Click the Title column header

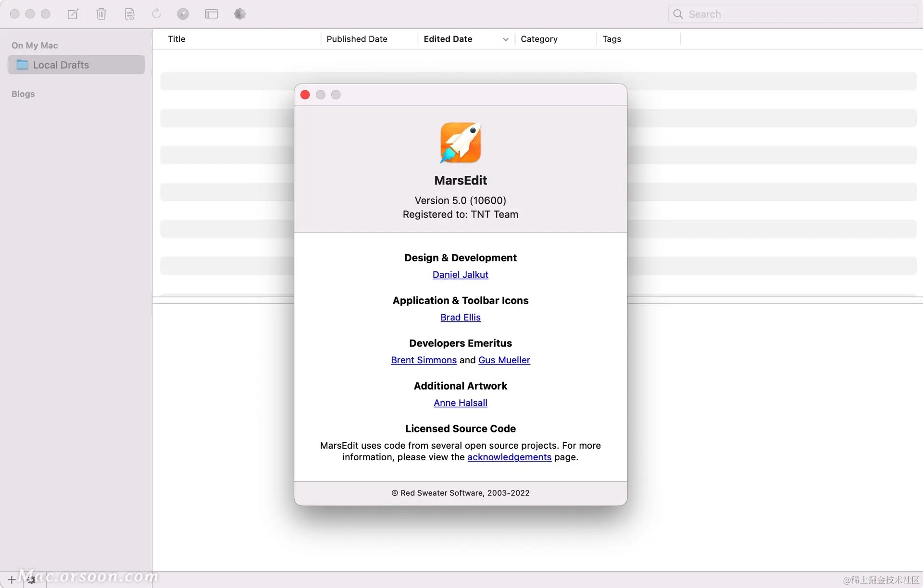176,39
